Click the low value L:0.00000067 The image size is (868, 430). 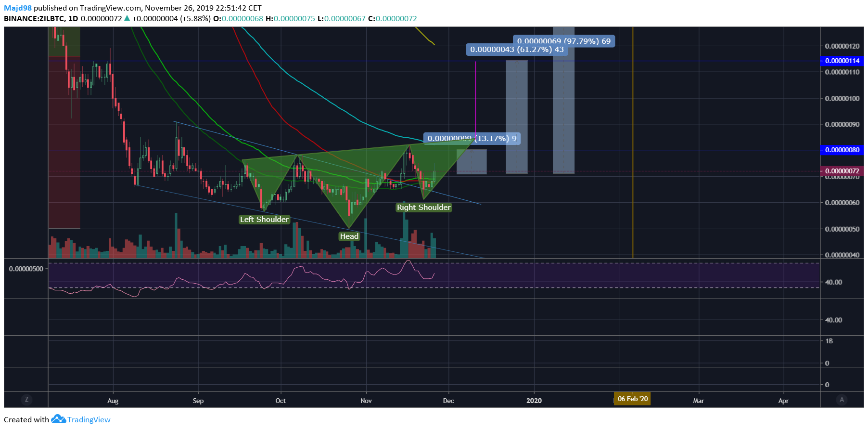point(342,19)
